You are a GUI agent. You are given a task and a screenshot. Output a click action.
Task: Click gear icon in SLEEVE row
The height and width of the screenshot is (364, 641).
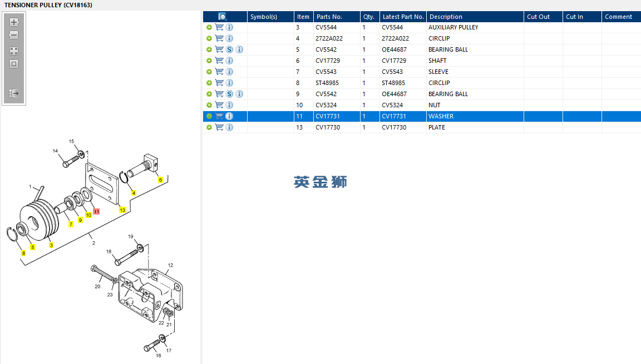tap(209, 72)
